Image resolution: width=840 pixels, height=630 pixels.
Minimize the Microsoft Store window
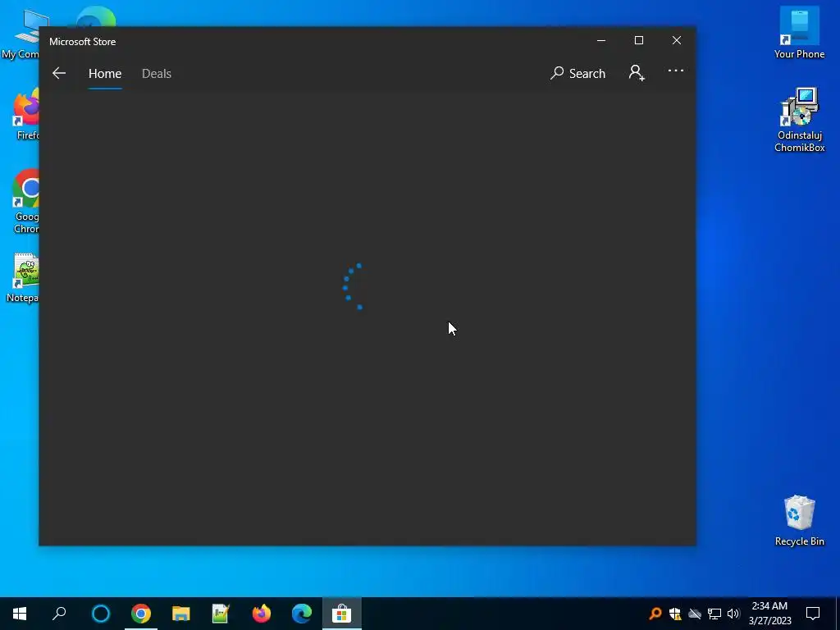601,41
